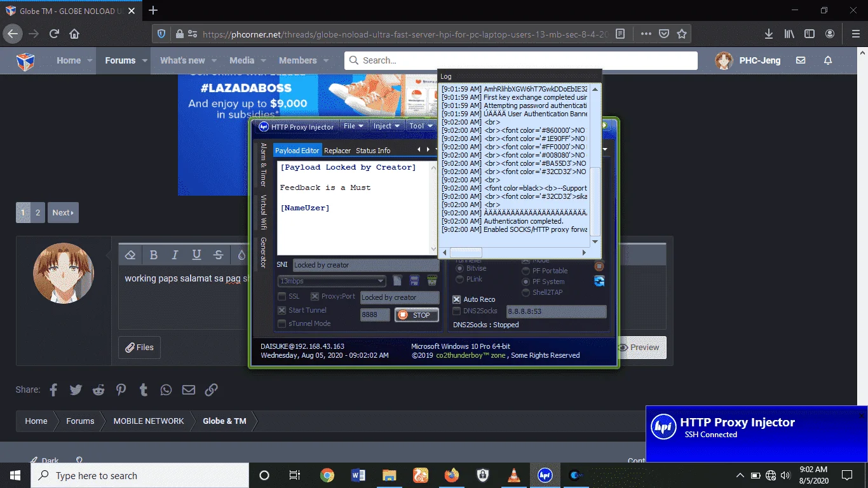Screen dimensions: 868x488
Task: Open forum alerts bell icon
Action: tap(828, 60)
